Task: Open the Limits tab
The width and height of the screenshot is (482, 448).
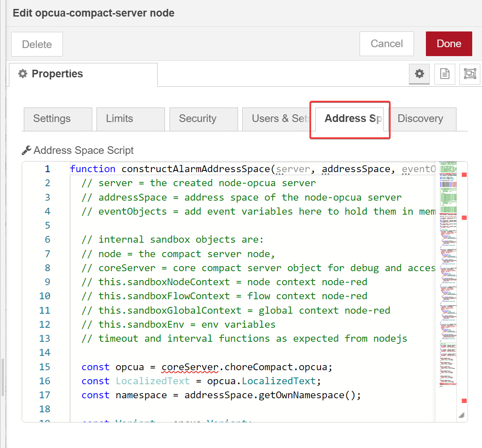Action: (130, 119)
